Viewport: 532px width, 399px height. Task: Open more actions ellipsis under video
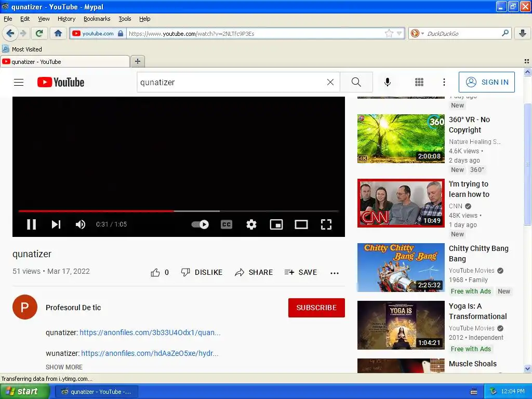point(335,273)
